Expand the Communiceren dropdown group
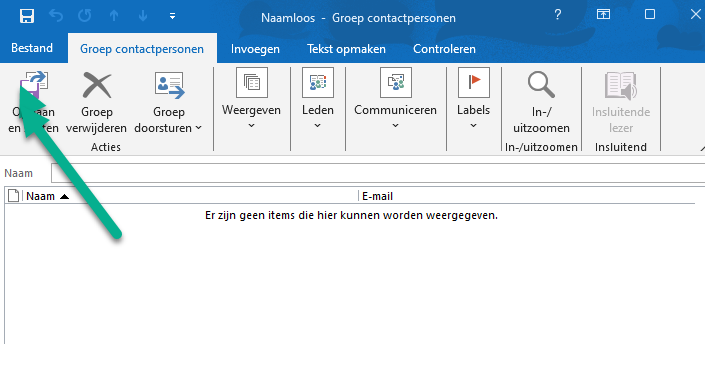This screenshot has width=705, height=382. [x=395, y=99]
